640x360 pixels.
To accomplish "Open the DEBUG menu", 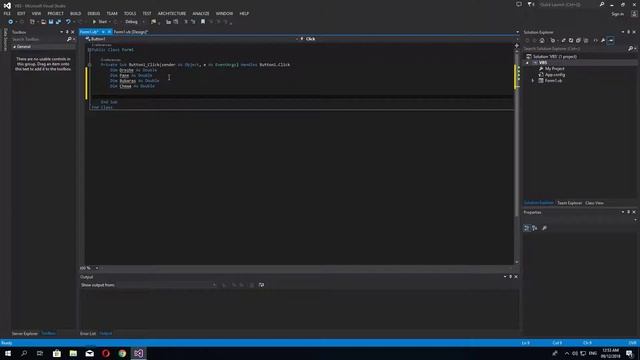I will coord(93,13).
